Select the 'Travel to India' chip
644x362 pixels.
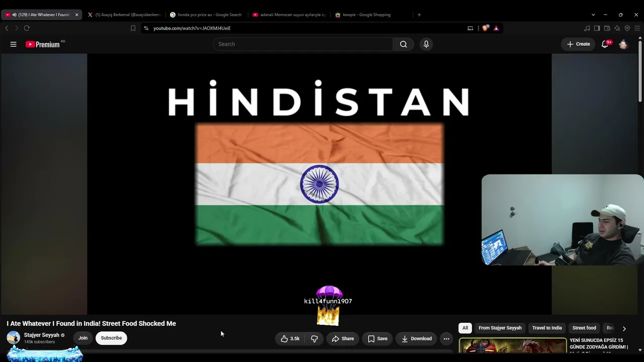click(547, 328)
